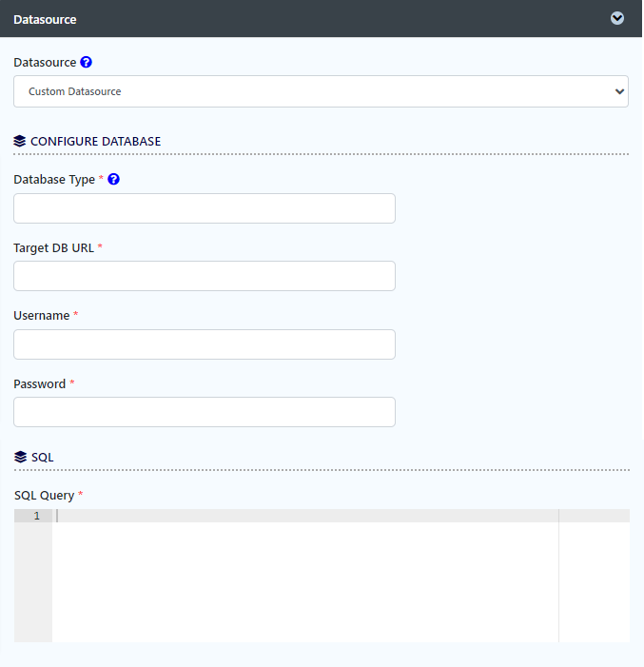The width and height of the screenshot is (644, 667).
Task: Click into the Target DB URL field
Action: [205, 276]
